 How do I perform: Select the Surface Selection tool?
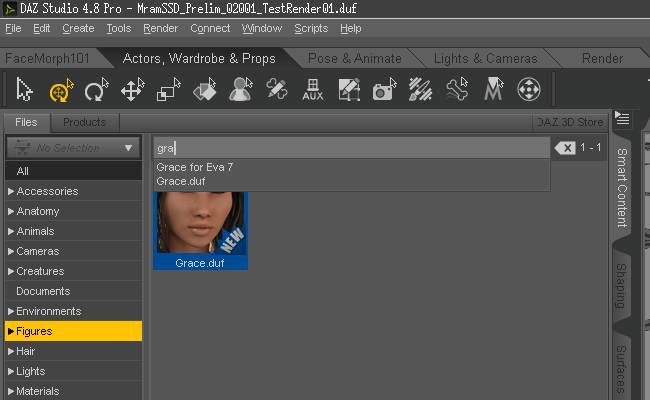point(205,89)
